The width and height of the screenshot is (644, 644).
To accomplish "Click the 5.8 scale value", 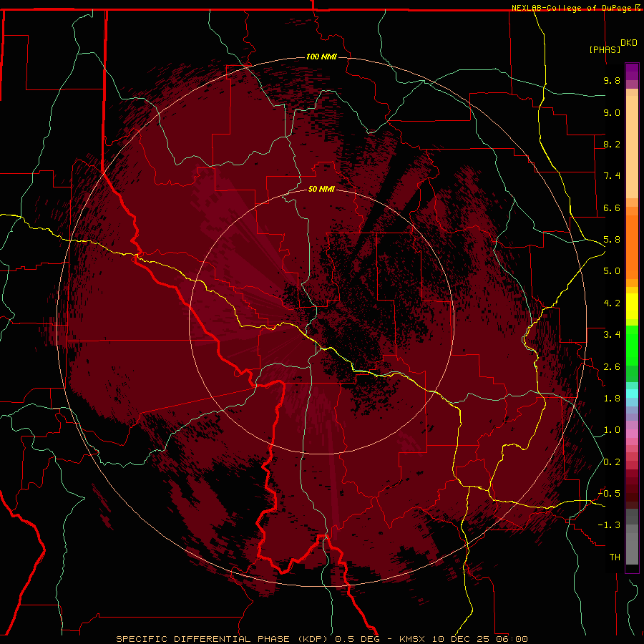I will click(x=612, y=240).
